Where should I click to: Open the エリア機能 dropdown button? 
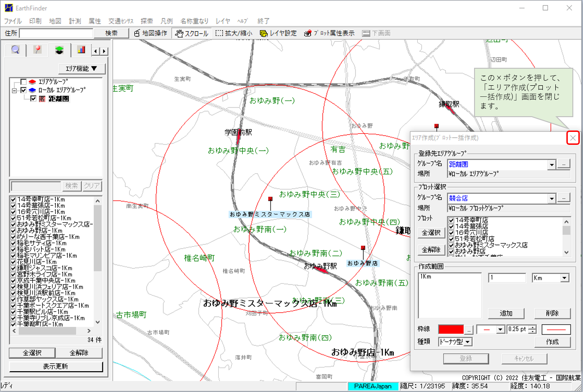click(x=82, y=69)
